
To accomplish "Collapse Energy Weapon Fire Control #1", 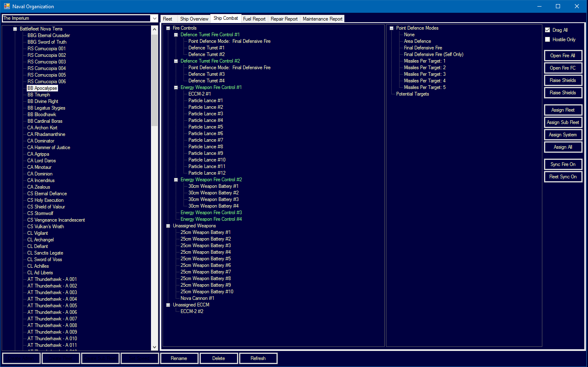I will (x=176, y=87).
